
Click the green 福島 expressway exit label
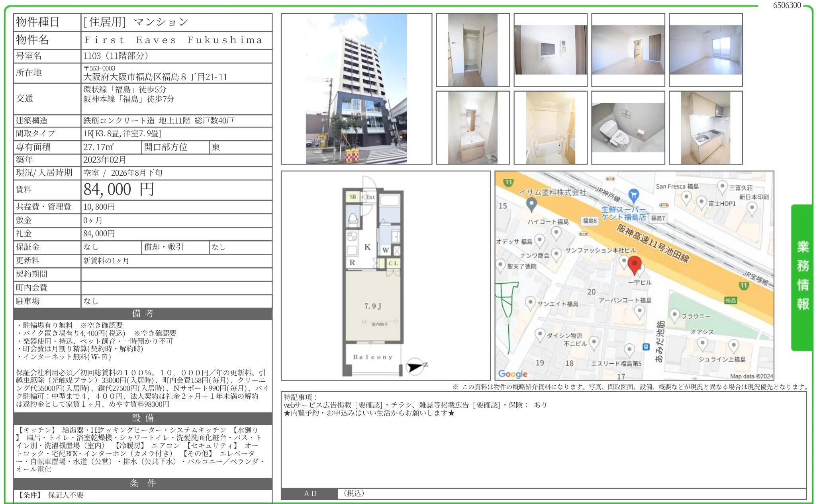(731, 300)
